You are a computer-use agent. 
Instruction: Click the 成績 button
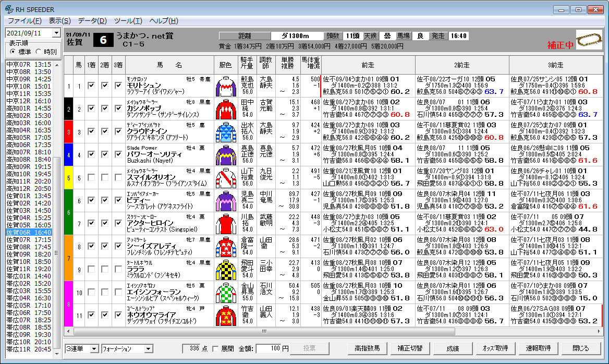[453, 348]
